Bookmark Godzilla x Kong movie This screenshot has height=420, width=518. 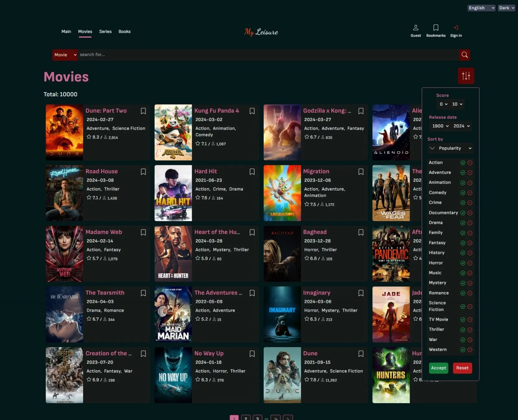(x=361, y=111)
